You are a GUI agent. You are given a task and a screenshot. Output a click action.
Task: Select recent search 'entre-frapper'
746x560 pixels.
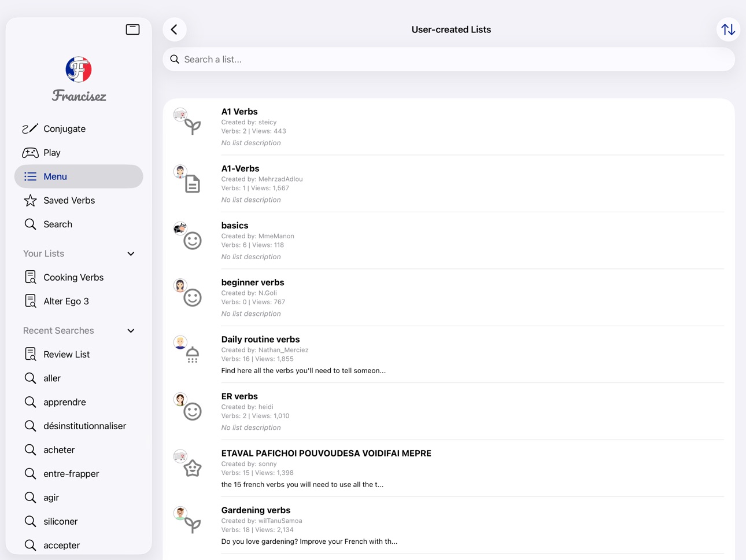pyautogui.click(x=79, y=473)
